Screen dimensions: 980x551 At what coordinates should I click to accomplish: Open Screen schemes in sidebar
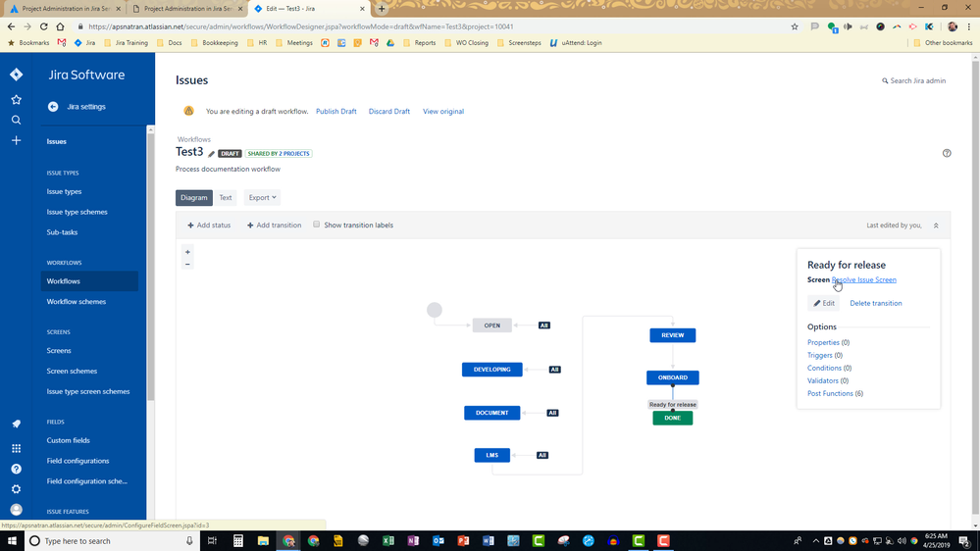72,371
